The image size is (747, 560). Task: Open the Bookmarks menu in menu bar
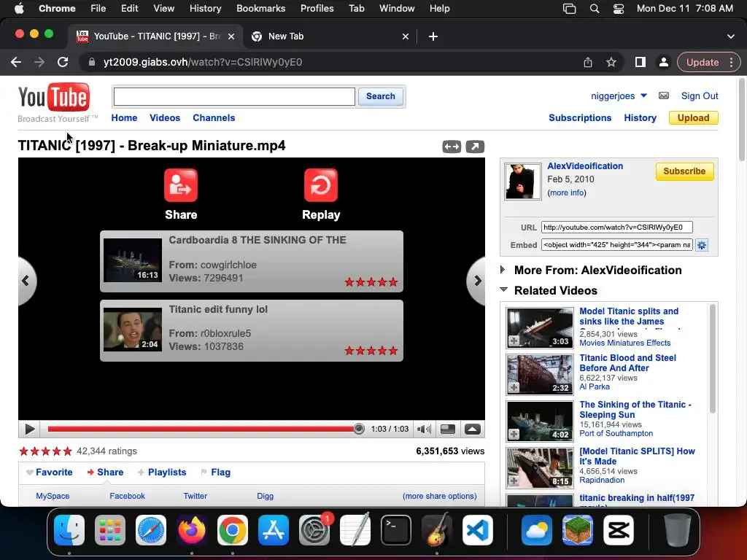click(260, 8)
